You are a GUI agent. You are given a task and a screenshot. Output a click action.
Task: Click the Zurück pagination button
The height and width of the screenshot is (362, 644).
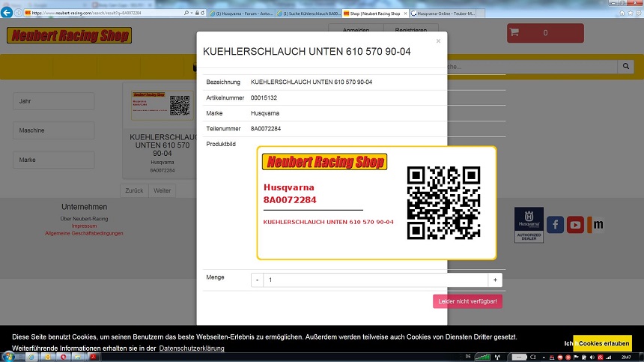[134, 190]
